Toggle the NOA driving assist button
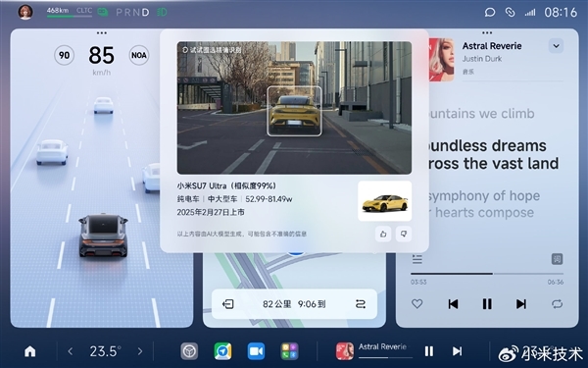This screenshot has width=588, height=368. click(x=139, y=55)
